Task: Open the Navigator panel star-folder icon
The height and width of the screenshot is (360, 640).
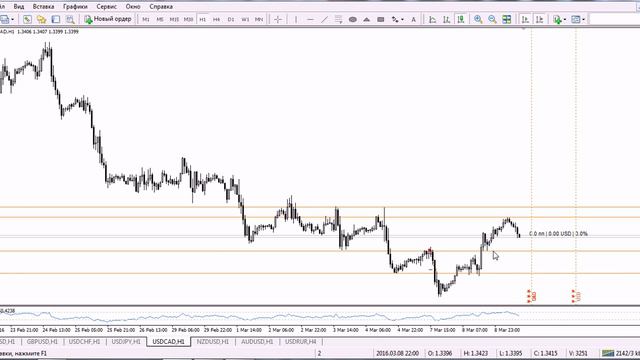Action: click(41, 19)
